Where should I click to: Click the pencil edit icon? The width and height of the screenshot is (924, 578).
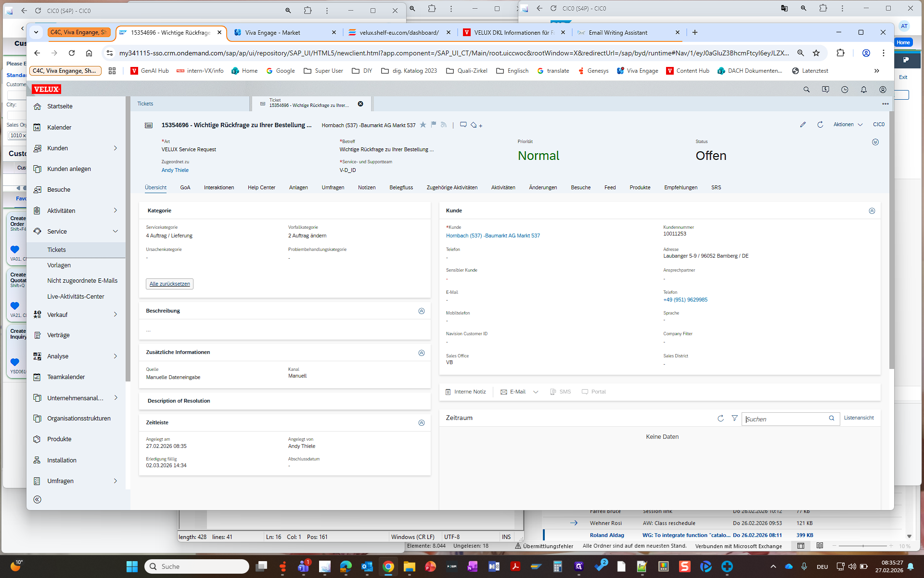click(x=803, y=125)
